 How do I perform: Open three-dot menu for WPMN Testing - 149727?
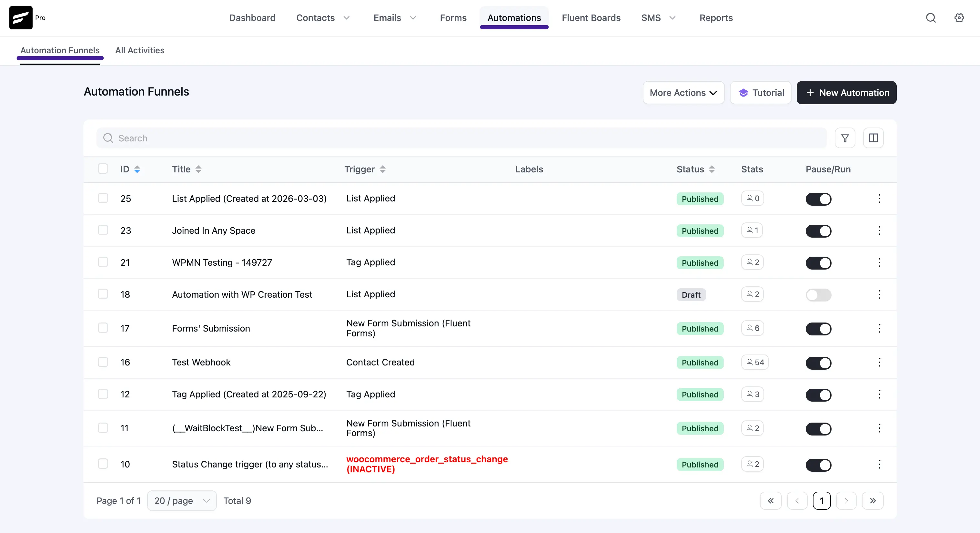coord(879,262)
